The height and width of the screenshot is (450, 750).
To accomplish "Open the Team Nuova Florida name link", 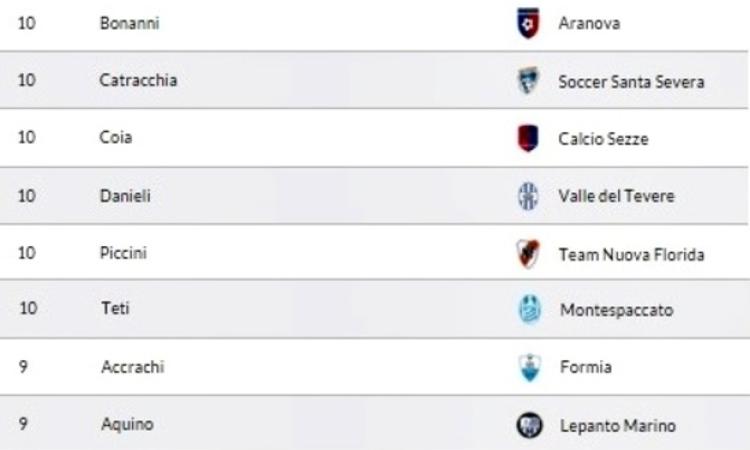I will point(631,254).
